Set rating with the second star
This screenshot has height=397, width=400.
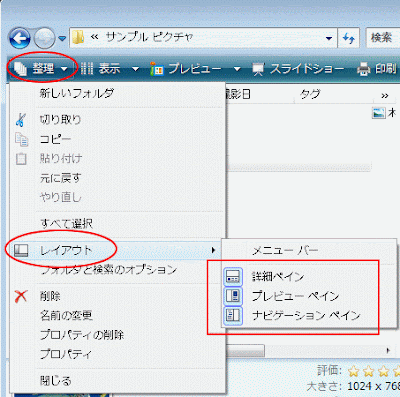pyautogui.click(x=369, y=371)
